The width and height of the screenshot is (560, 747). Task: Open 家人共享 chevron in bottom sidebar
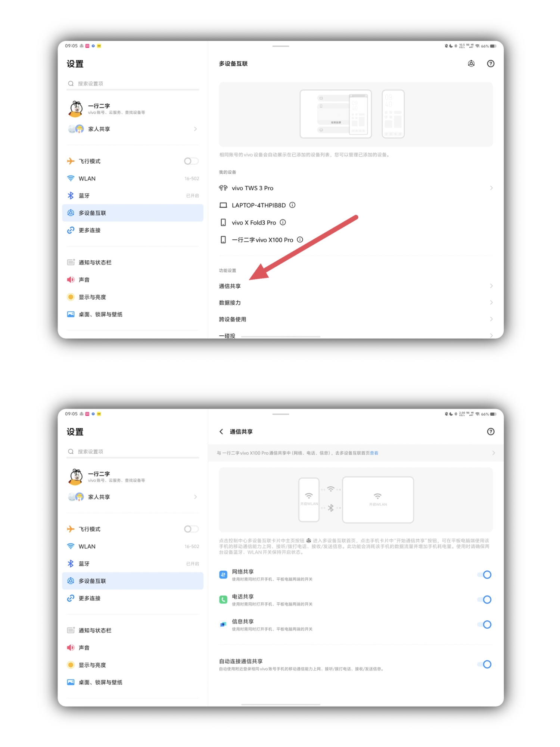coord(195,497)
